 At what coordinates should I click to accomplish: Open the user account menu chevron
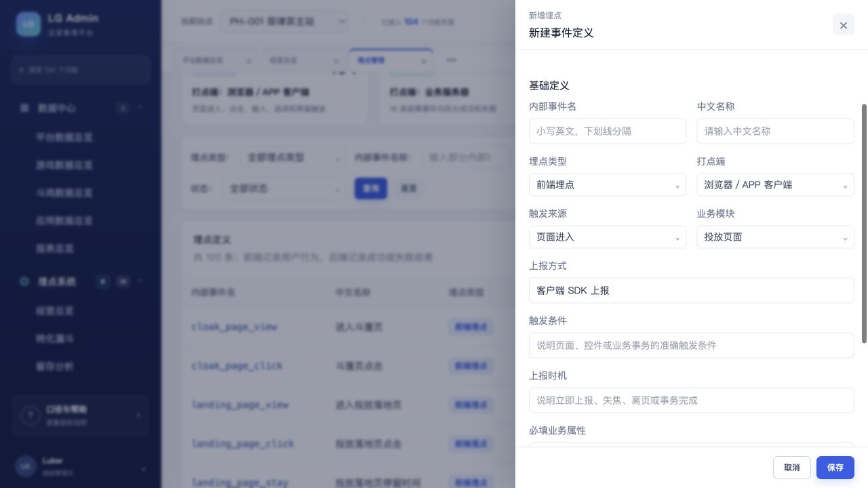tap(143, 469)
